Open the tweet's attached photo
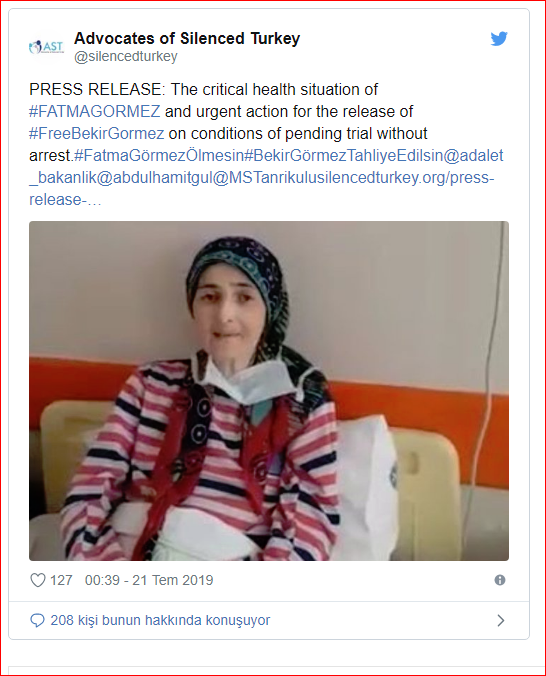 point(269,391)
